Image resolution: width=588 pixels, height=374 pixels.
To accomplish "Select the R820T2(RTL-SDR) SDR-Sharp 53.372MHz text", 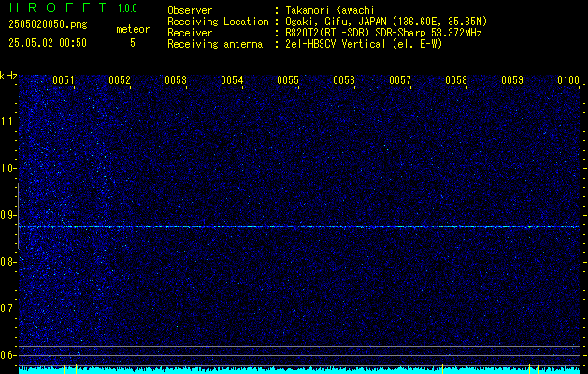I will tap(383, 33).
